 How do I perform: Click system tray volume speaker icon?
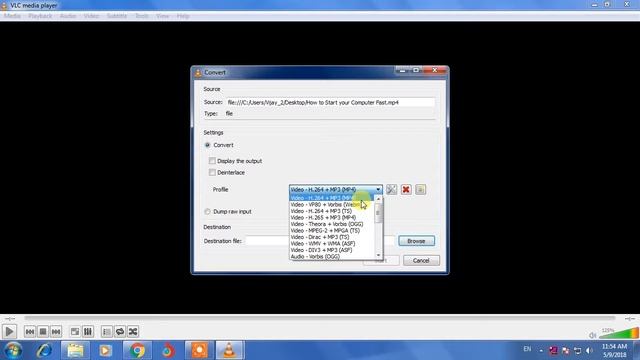(x=589, y=350)
